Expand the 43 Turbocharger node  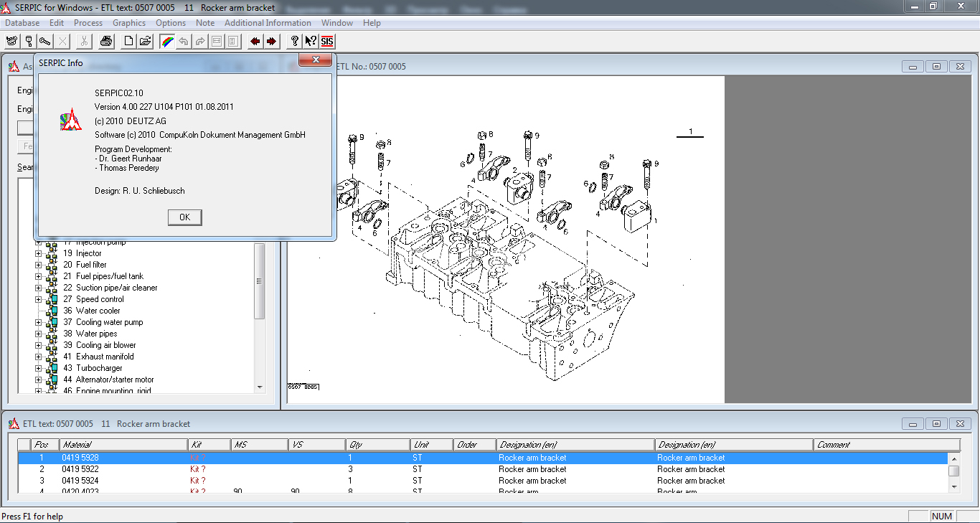click(x=39, y=368)
